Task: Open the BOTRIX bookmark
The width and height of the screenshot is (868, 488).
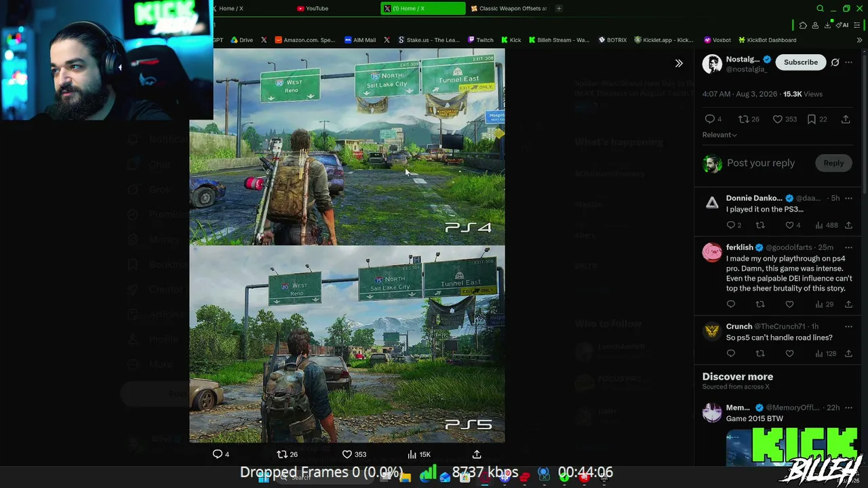Action: coord(612,40)
